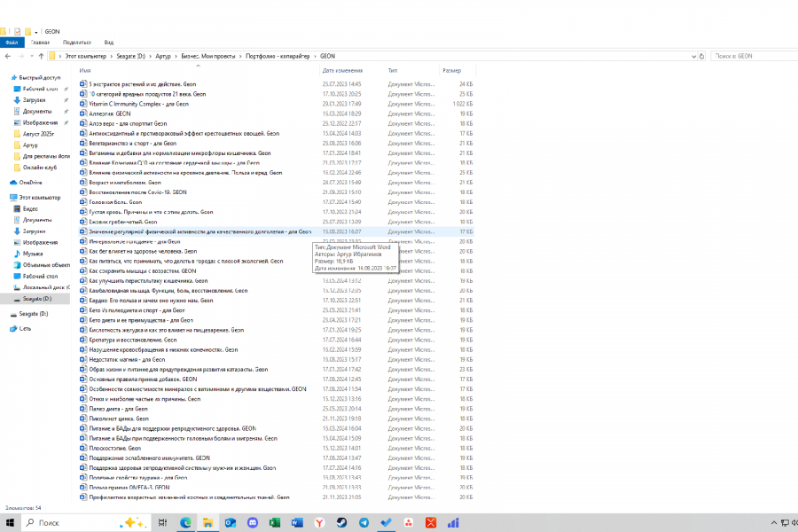Select Объемные объекты in sidebar
This screenshot has height=532, width=798.
click(46, 265)
